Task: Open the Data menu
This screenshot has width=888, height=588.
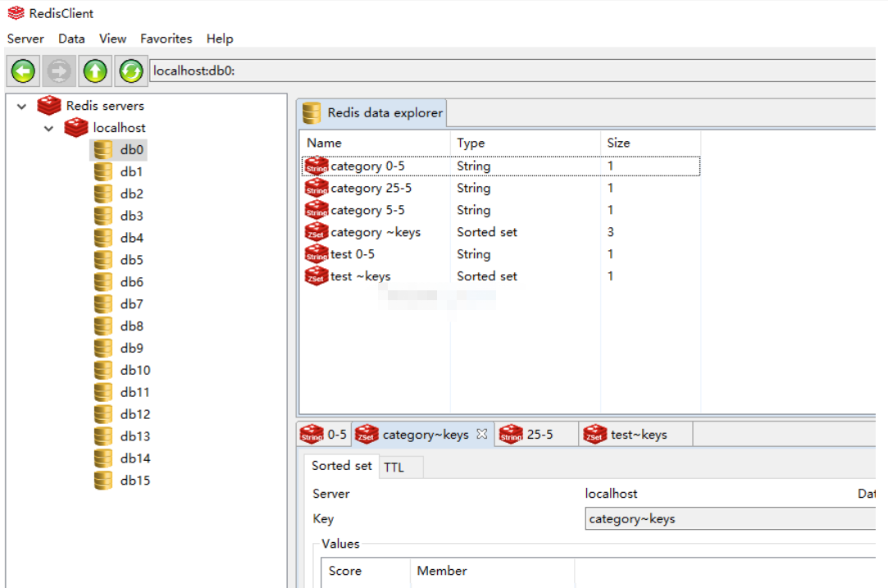Action: click(71, 39)
